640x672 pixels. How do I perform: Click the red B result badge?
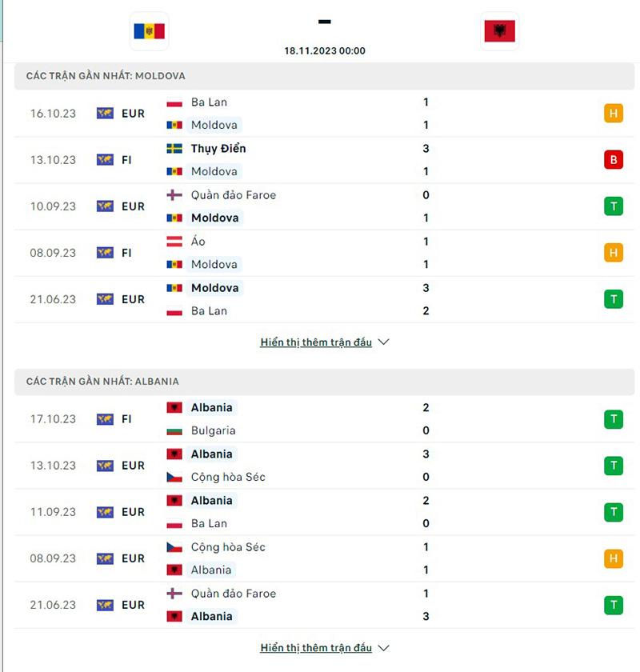614,160
